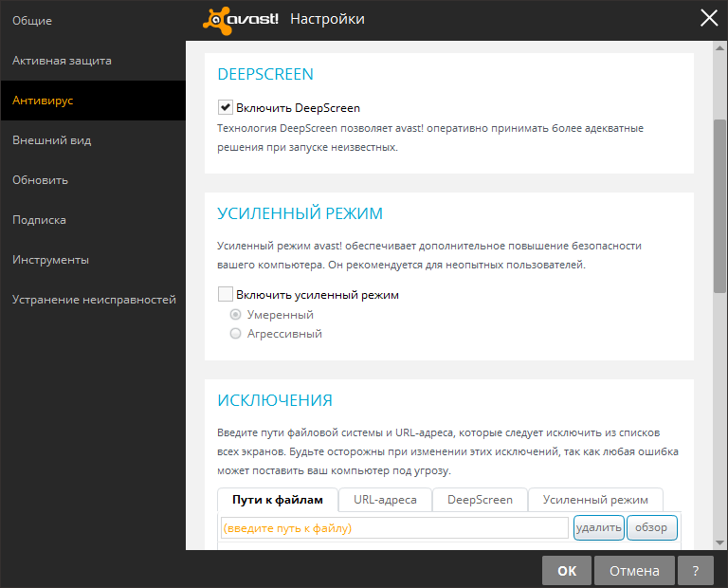Switch to URL-адреса tab
The width and height of the screenshot is (728, 588).
(386, 500)
